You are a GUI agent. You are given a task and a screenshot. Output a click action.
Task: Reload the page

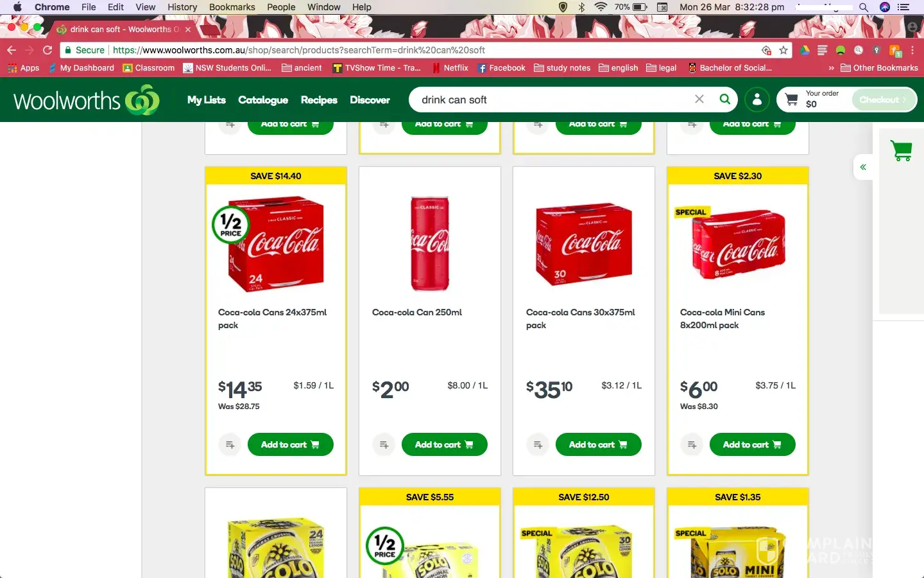pos(47,50)
